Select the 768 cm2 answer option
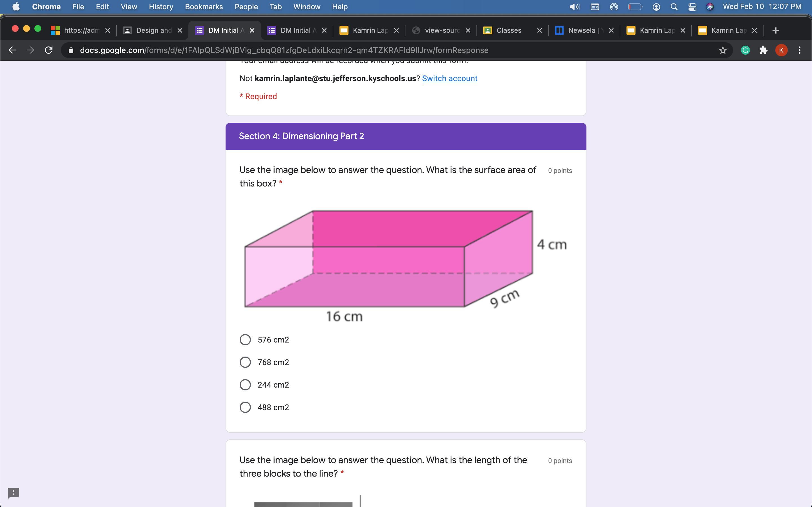Screen dimensions: 812x507 [245, 362]
